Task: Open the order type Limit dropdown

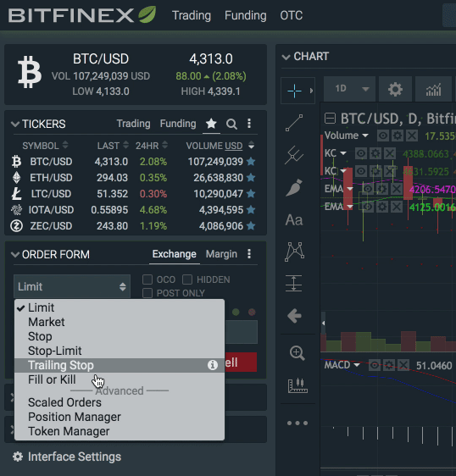Action: tap(72, 286)
